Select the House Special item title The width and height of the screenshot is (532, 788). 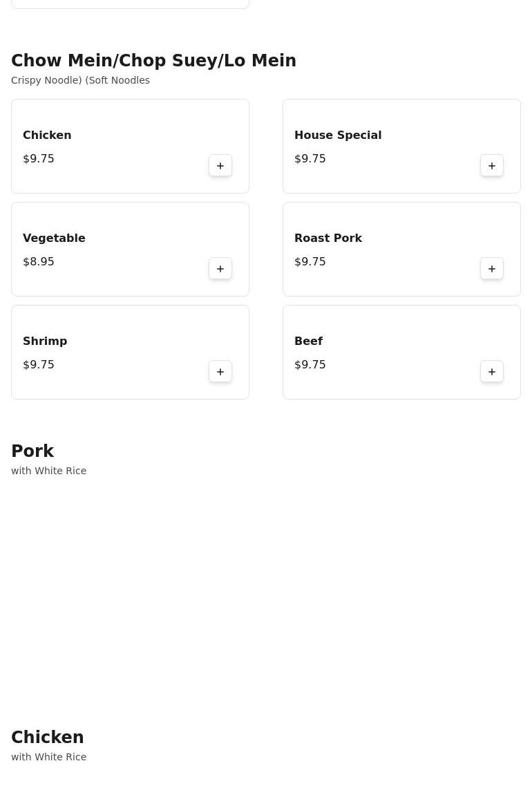point(338,135)
